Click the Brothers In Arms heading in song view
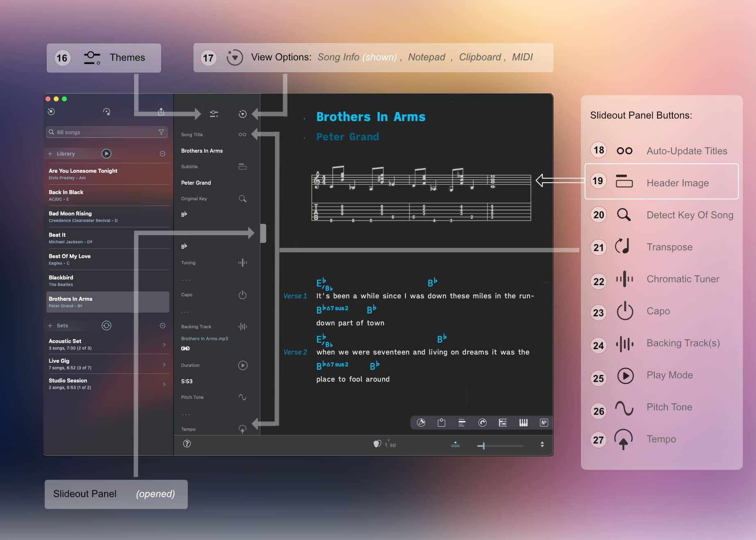This screenshot has width=756, height=540. (x=371, y=117)
